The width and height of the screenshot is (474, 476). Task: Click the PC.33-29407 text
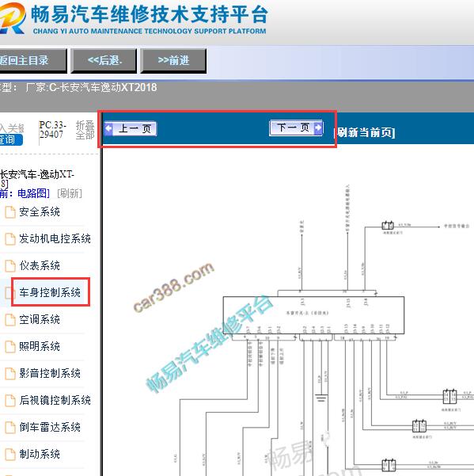pos(52,130)
